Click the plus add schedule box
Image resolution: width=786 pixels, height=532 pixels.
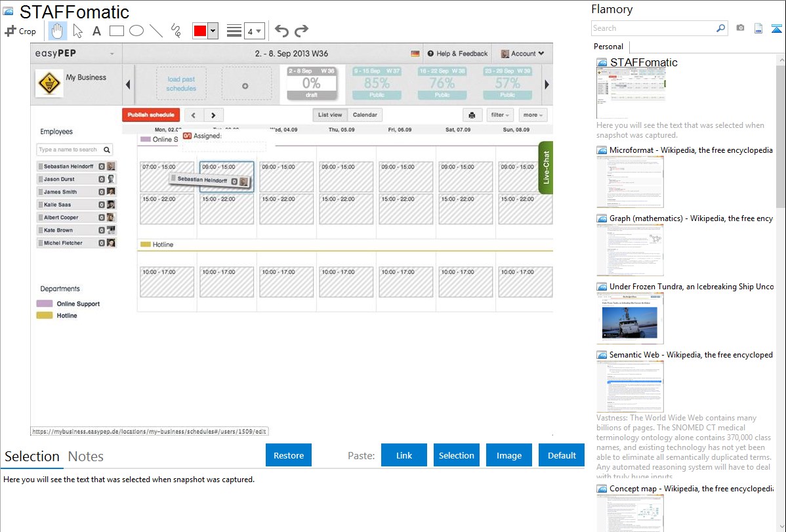pyautogui.click(x=246, y=84)
